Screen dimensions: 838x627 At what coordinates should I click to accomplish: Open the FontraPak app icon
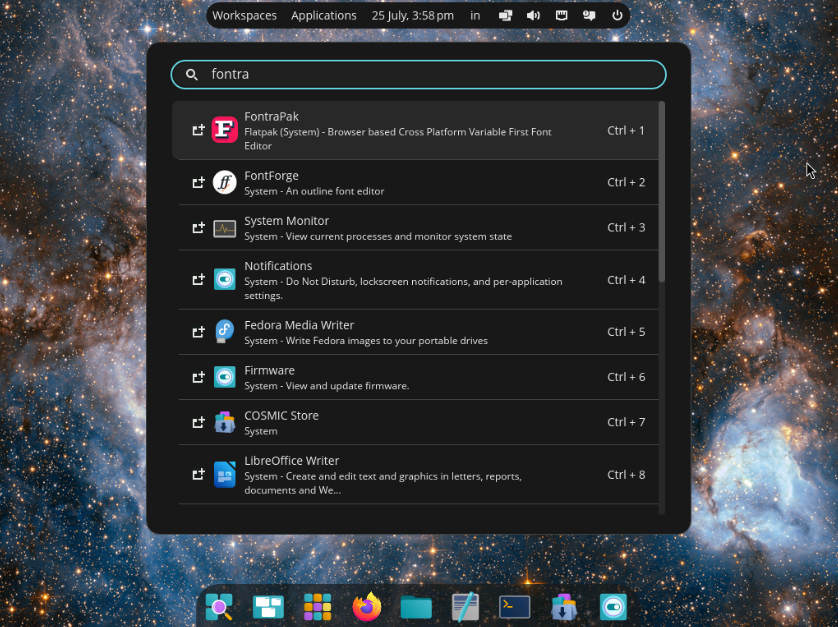point(224,130)
